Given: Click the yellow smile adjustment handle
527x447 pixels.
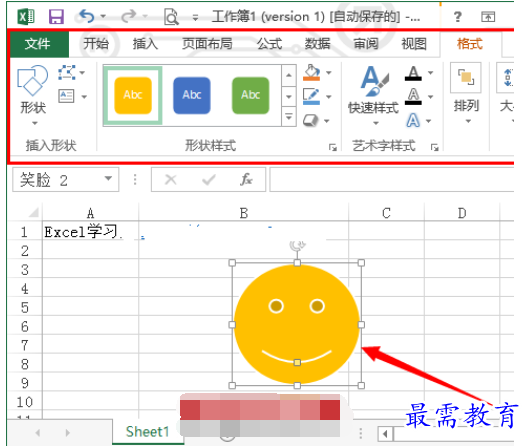Looking at the screenshot, I should pyautogui.click(x=297, y=362).
